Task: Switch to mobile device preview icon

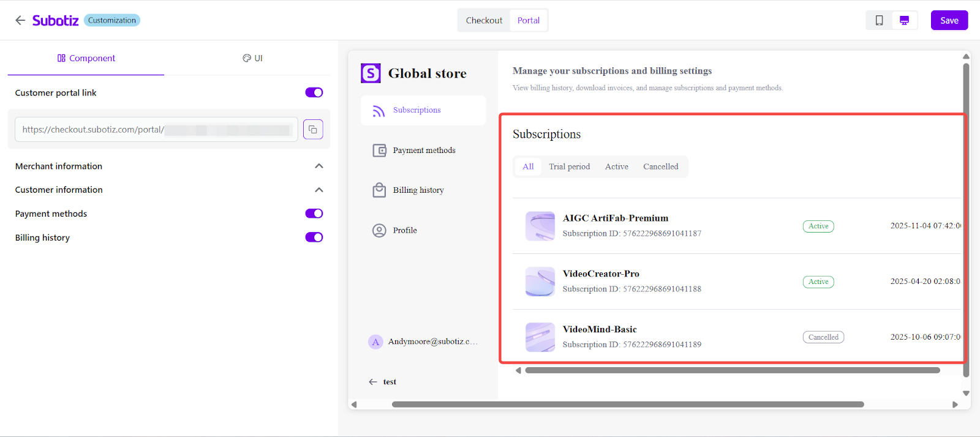Action: tap(879, 20)
